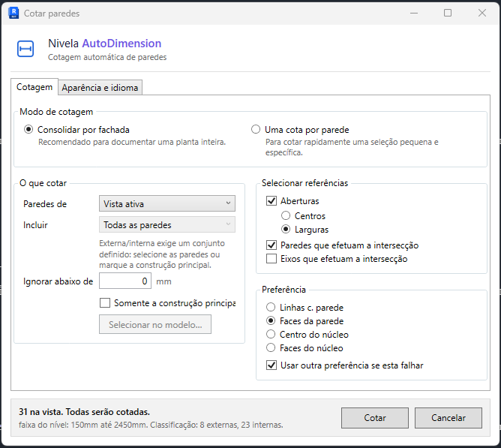Close the Cotar paredes dialog
This screenshot has height=448, width=501.
pos(482,13)
